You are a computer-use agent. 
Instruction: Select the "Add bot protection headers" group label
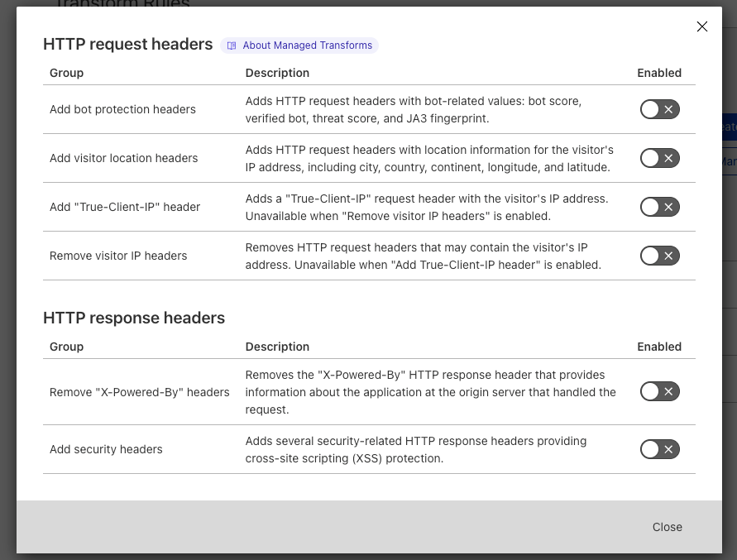pyautogui.click(x=122, y=109)
